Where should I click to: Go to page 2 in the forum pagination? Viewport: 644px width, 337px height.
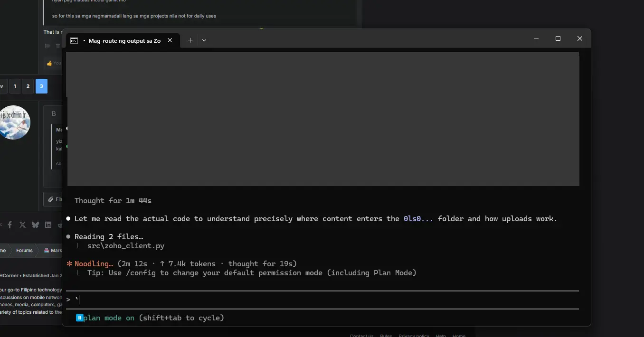click(28, 86)
